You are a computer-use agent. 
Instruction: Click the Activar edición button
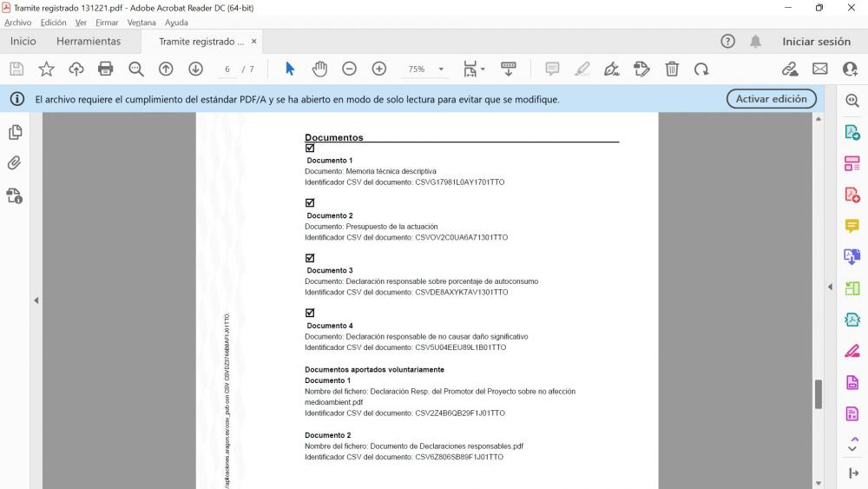[771, 98]
